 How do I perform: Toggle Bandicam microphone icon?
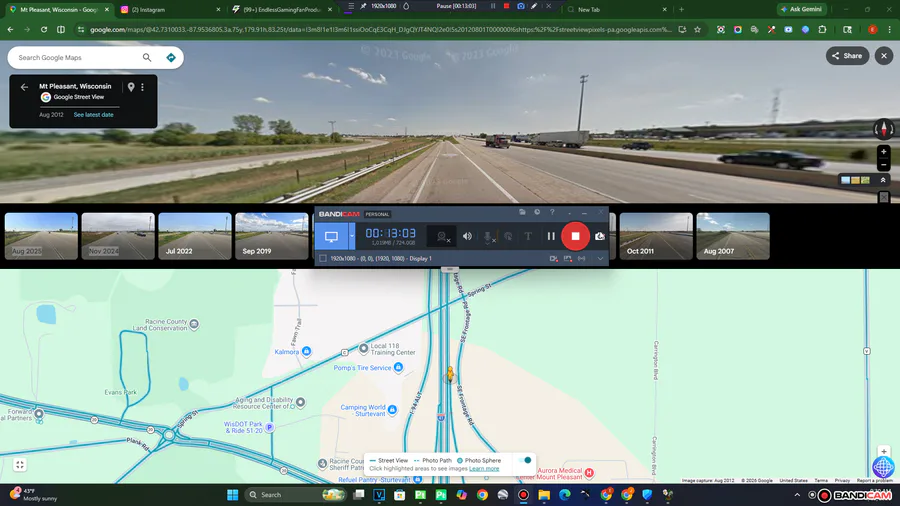coord(488,236)
